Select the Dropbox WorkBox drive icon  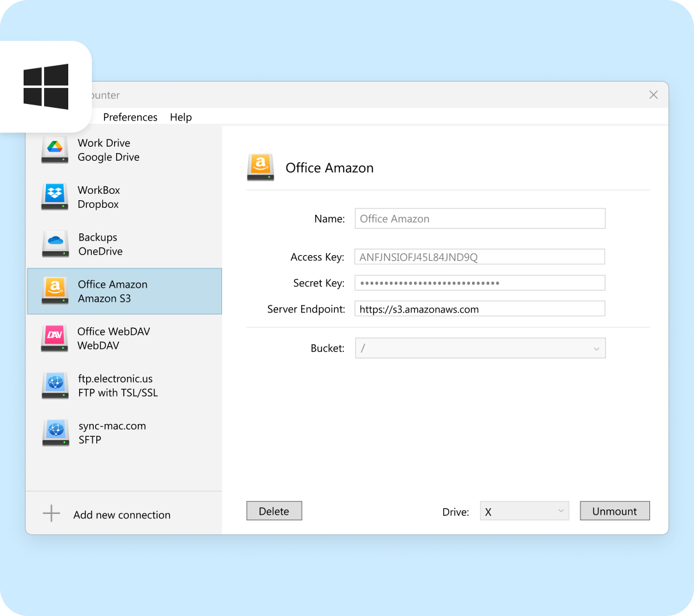pyautogui.click(x=55, y=197)
